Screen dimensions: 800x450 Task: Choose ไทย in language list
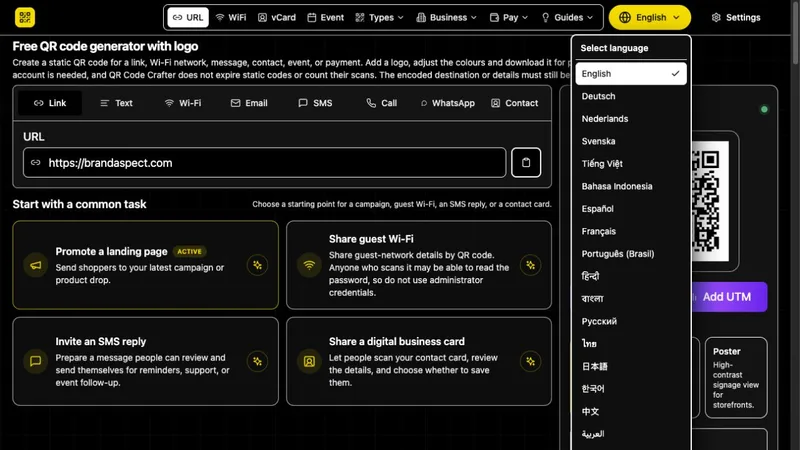(631, 343)
